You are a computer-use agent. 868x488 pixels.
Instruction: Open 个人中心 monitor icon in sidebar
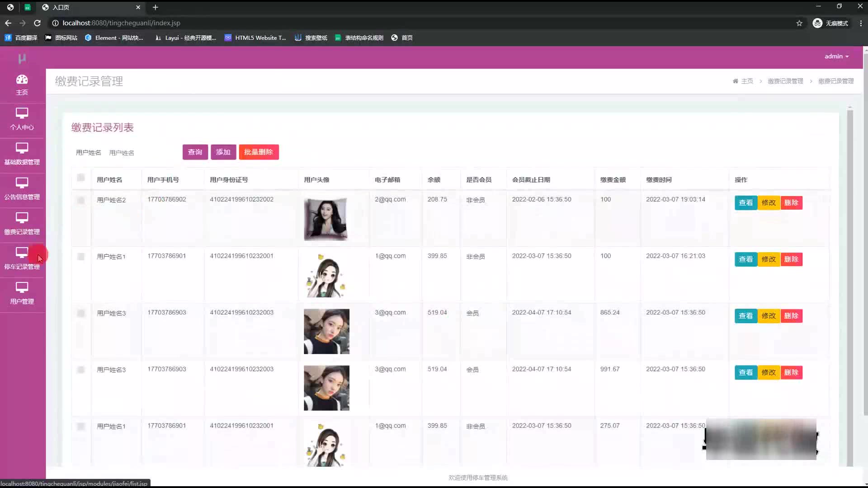22,113
